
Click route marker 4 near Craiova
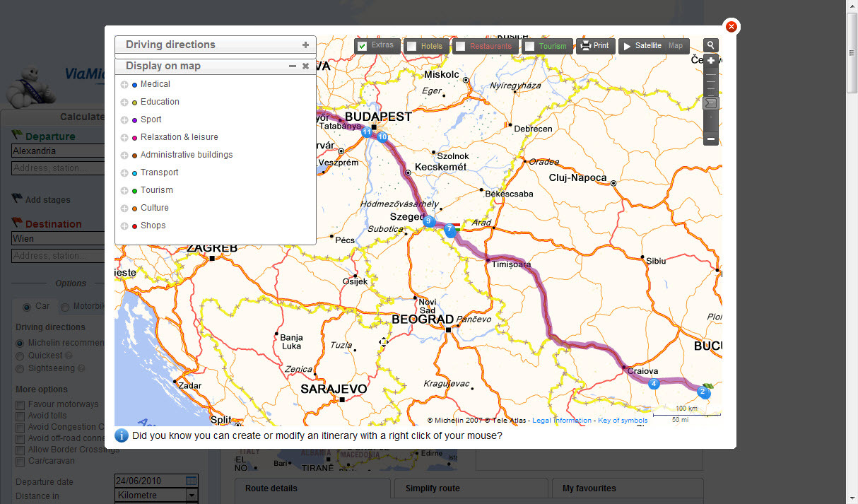click(x=654, y=384)
